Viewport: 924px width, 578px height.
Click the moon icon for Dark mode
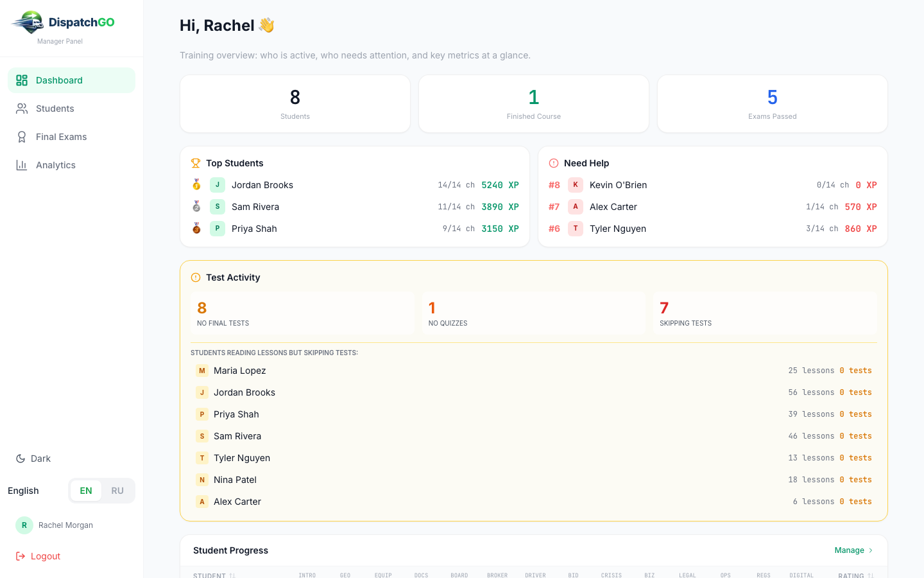21,459
